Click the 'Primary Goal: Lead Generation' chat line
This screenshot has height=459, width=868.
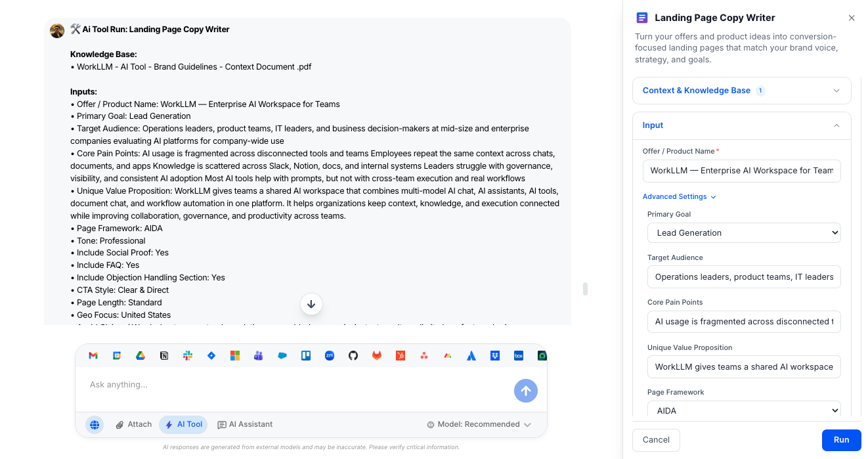point(131,116)
